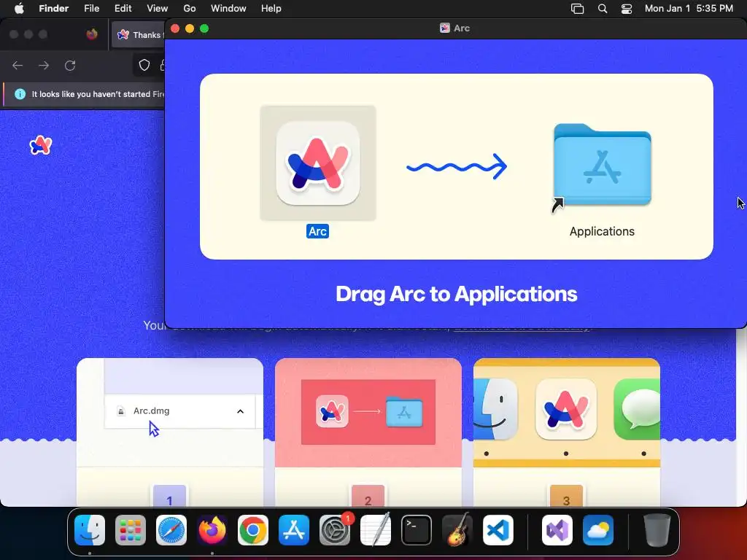Click the info icon in Firefox notification bar

(20, 94)
